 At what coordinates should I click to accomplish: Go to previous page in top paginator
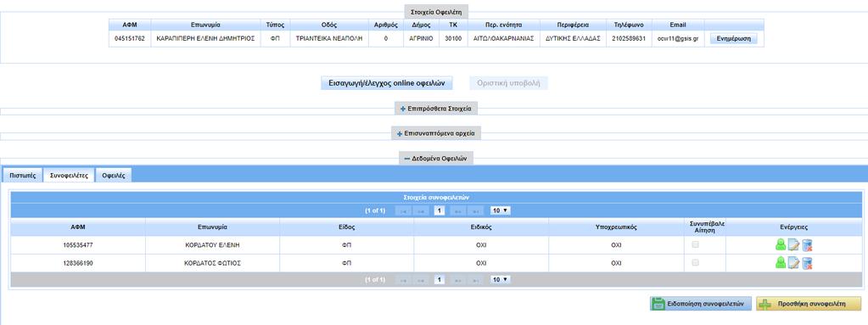pos(422,211)
